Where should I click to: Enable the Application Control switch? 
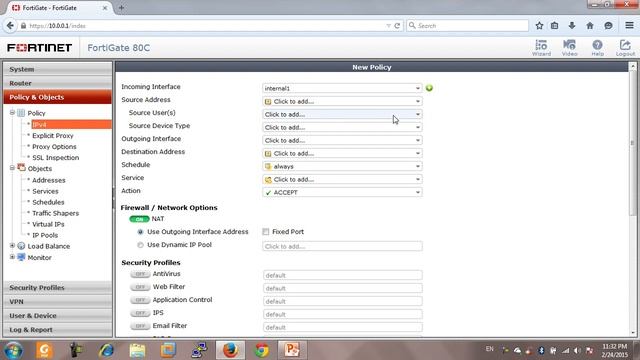coord(140,300)
